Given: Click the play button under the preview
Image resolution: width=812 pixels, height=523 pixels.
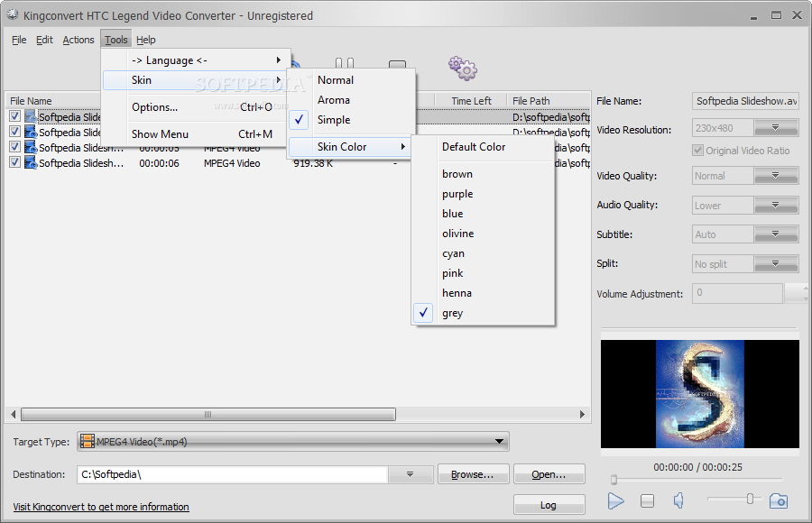Looking at the screenshot, I should pyautogui.click(x=615, y=500).
